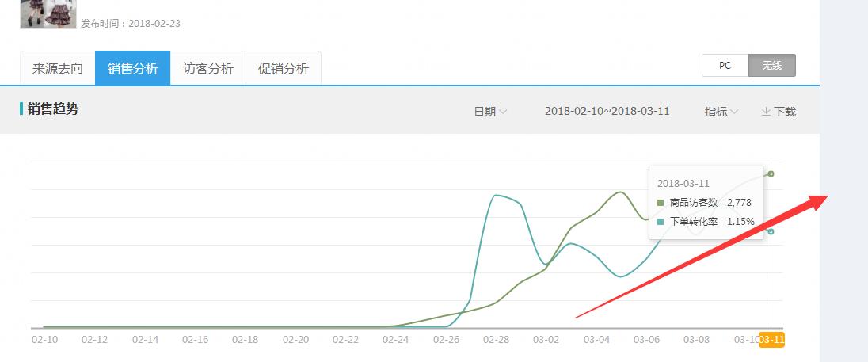Select the highlighted 03-11 axis marker
Viewport: 868px width, 362px height.
(771, 340)
